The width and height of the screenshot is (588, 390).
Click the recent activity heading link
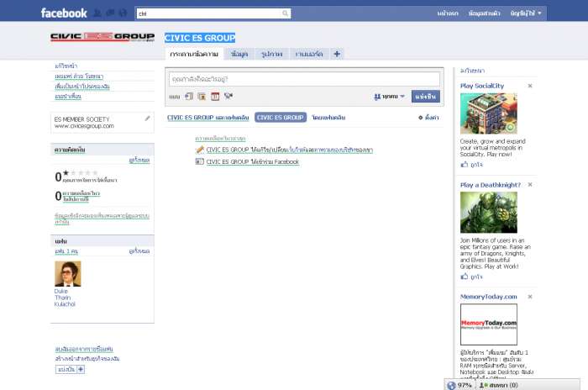tap(220, 139)
